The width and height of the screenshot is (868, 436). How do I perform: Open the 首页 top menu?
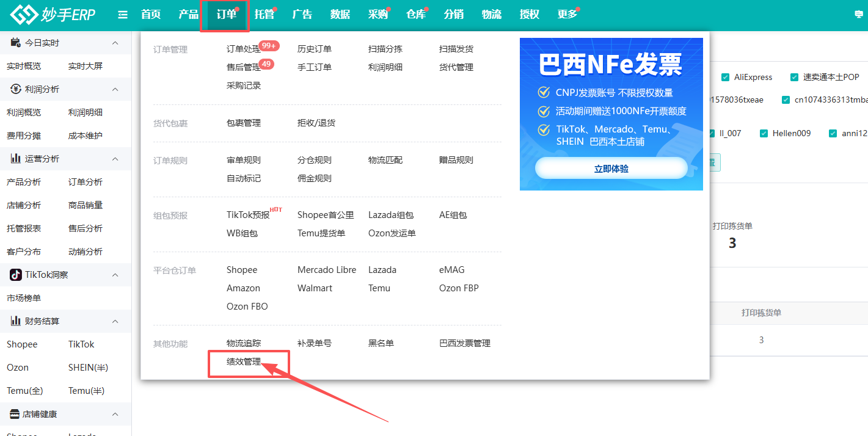pos(151,15)
